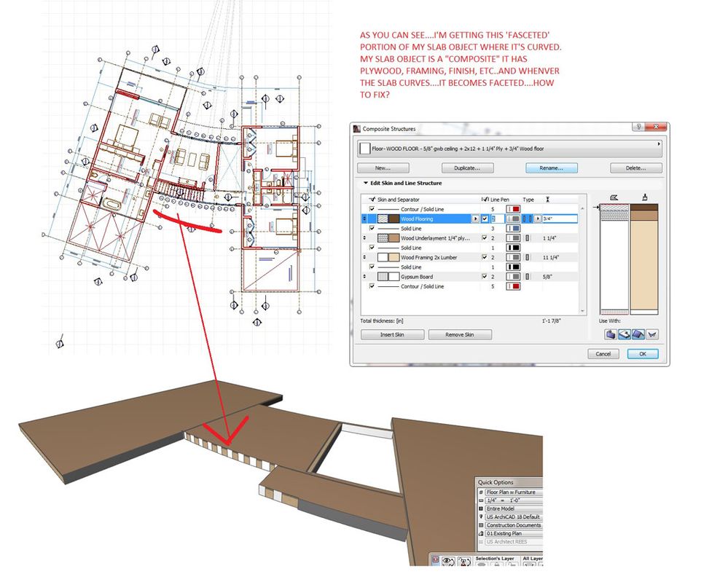
Task: Click the bottom Contour line red pen swatch
Action: 513,286
